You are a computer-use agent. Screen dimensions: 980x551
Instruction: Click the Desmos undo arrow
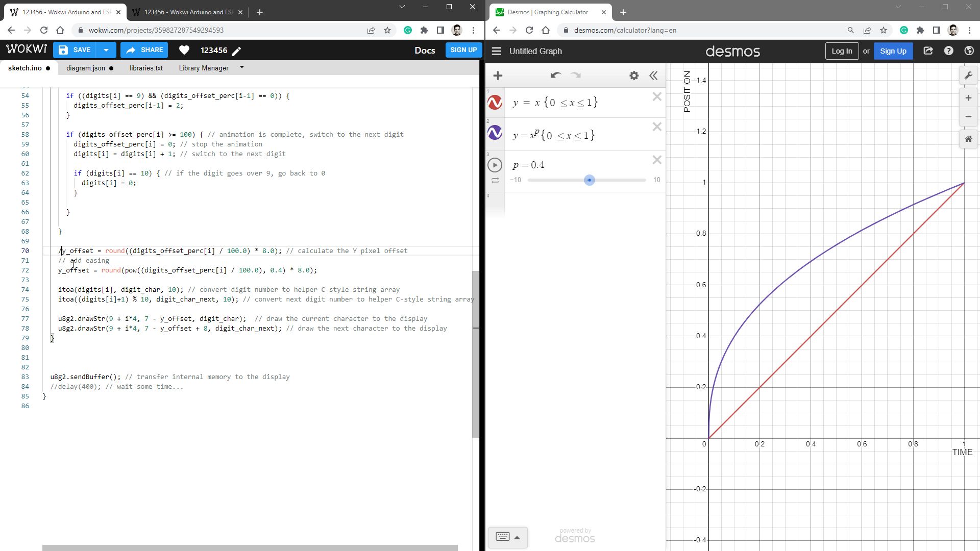click(556, 76)
